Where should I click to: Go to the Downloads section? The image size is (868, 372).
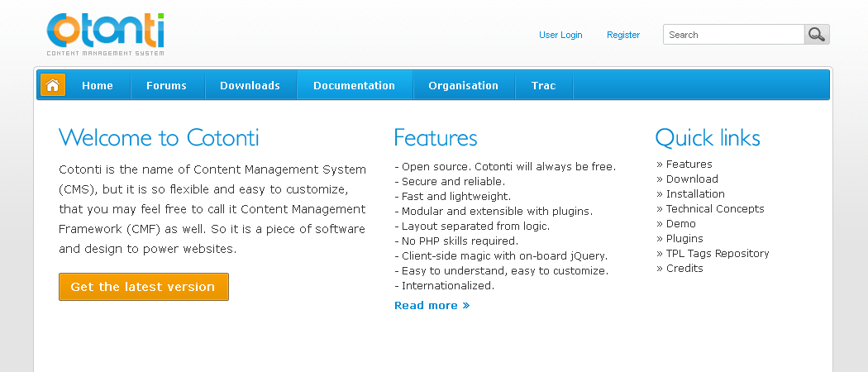coord(250,85)
